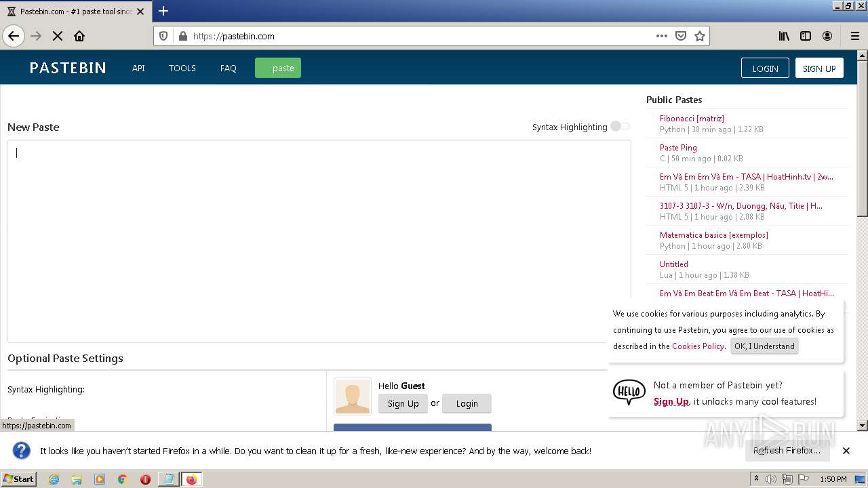868x488 pixels.
Task: Open the Untitled Lua paste
Action: pos(674,264)
